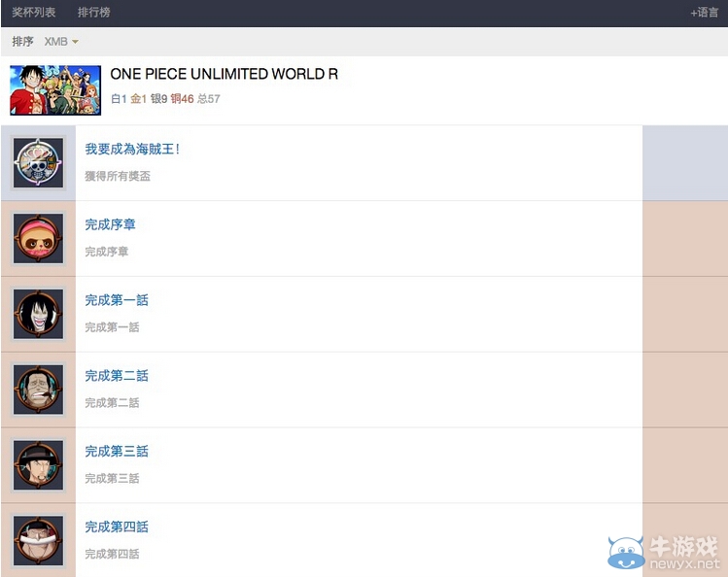
Task: Click the Chopper trophy icon for 完成序章
Action: (x=38, y=238)
